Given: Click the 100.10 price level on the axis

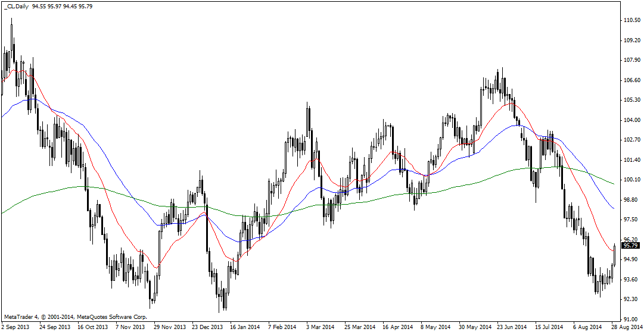Looking at the screenshot, I should point(631,180).
